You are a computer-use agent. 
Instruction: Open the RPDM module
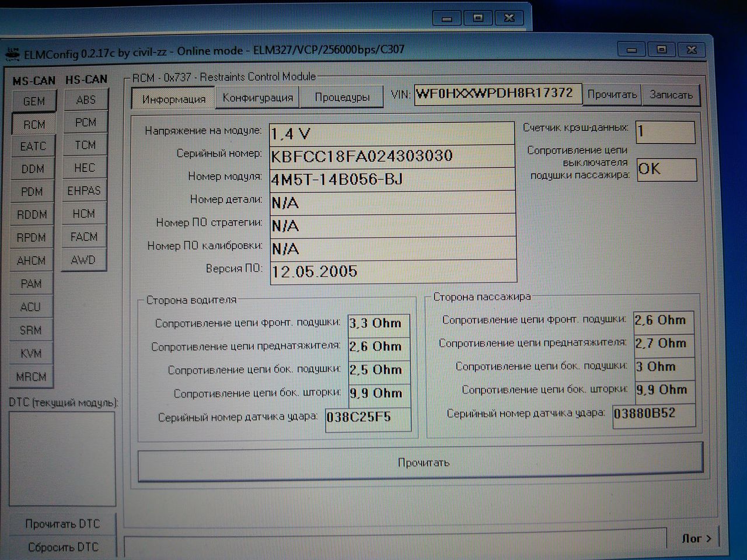pos(31,237)
